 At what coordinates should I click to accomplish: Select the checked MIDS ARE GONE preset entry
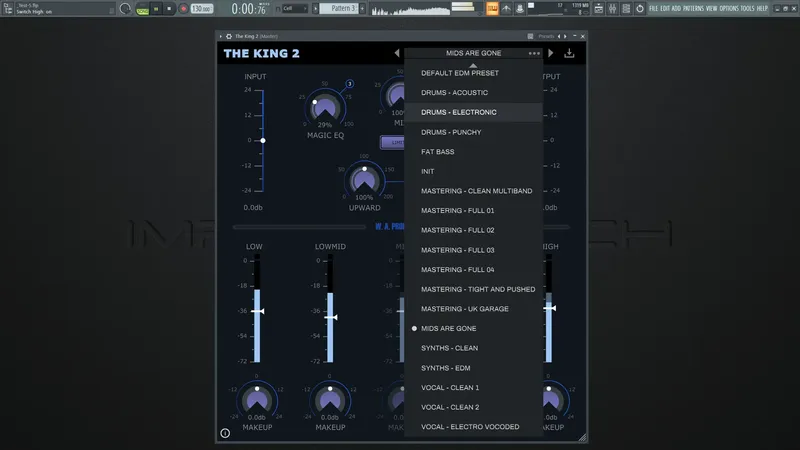pos(473,329)
